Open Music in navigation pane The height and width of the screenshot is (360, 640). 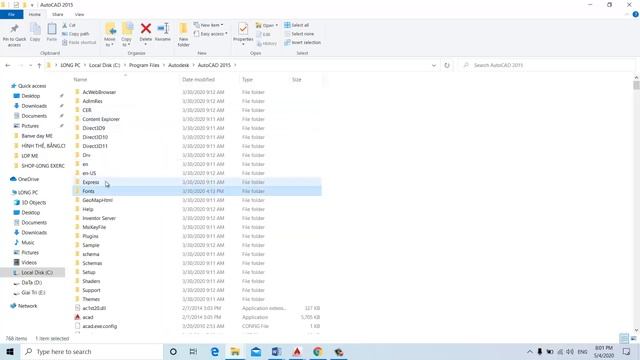coord(28,242)
